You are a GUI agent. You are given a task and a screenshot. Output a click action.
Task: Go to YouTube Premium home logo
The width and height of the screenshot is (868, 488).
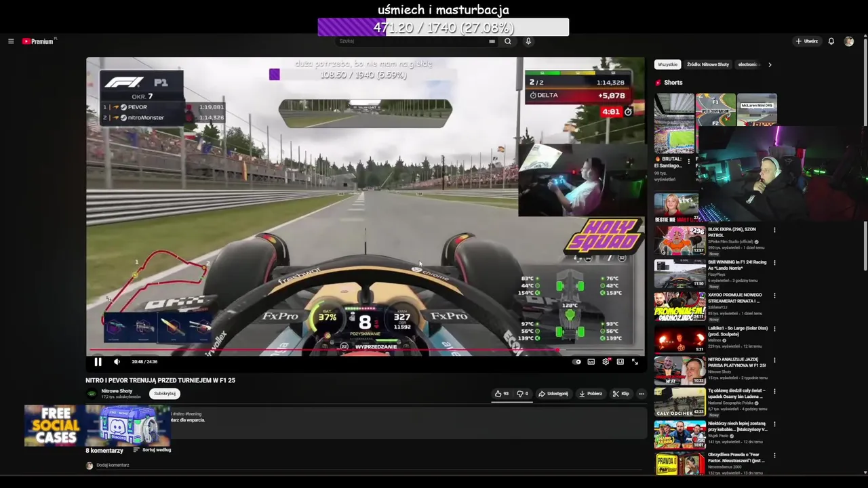coord(39,41)
